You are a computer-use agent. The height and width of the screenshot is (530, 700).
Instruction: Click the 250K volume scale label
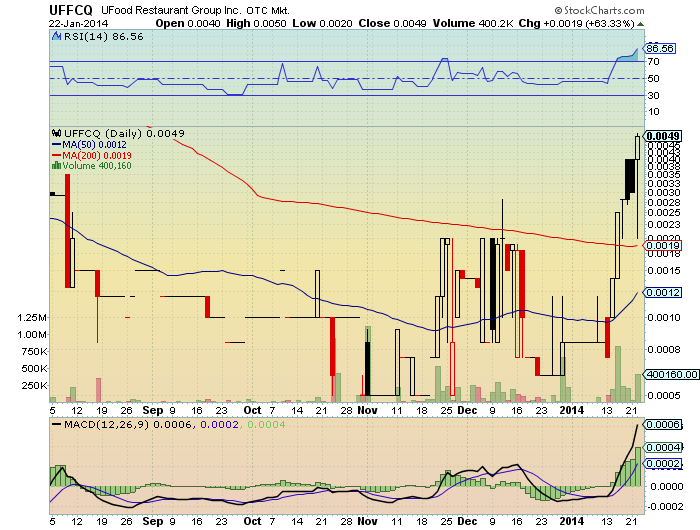point(34,385)
